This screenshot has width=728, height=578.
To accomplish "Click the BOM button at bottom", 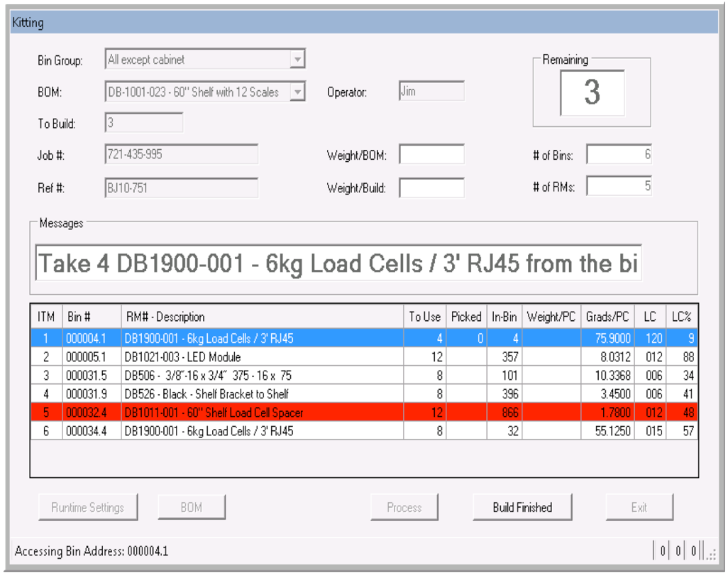I will point(192,507).
